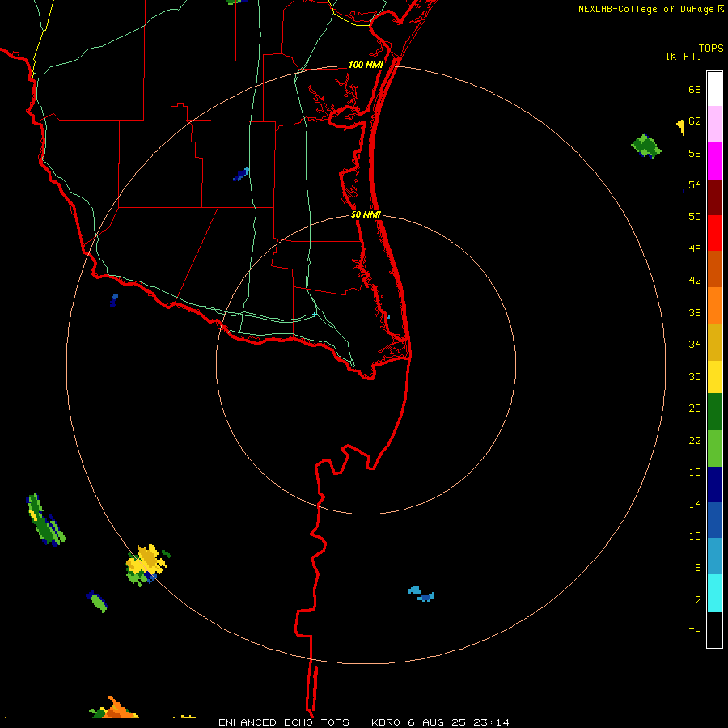Click the "50 NMI" range ring label
The height and width of the screenshot is (728, 728).
coord(366,214)
